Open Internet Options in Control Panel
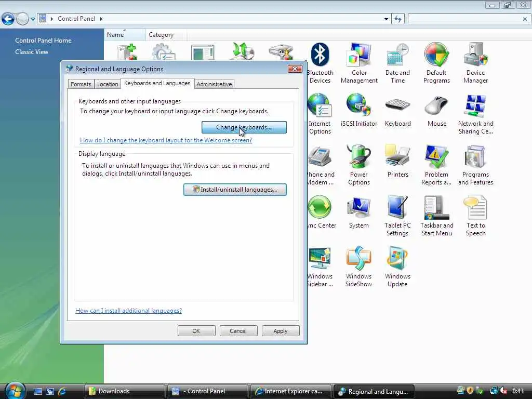Screen dimensions: 532x399 click(320, 114)
